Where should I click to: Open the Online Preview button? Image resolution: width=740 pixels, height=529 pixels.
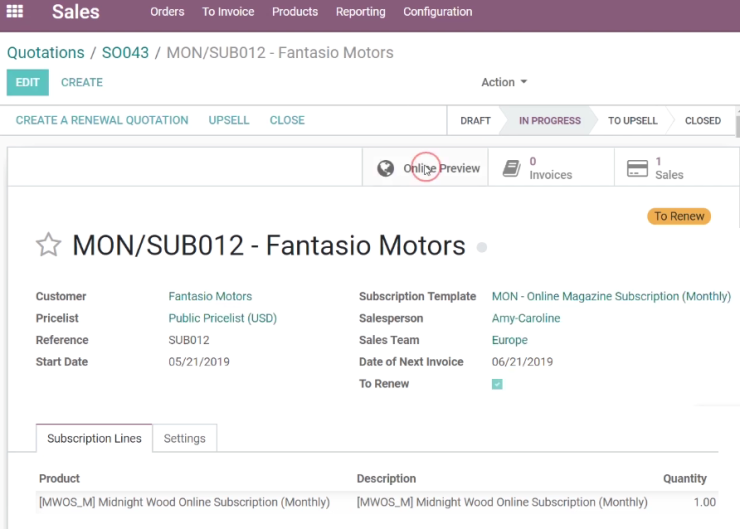(425, 168)
